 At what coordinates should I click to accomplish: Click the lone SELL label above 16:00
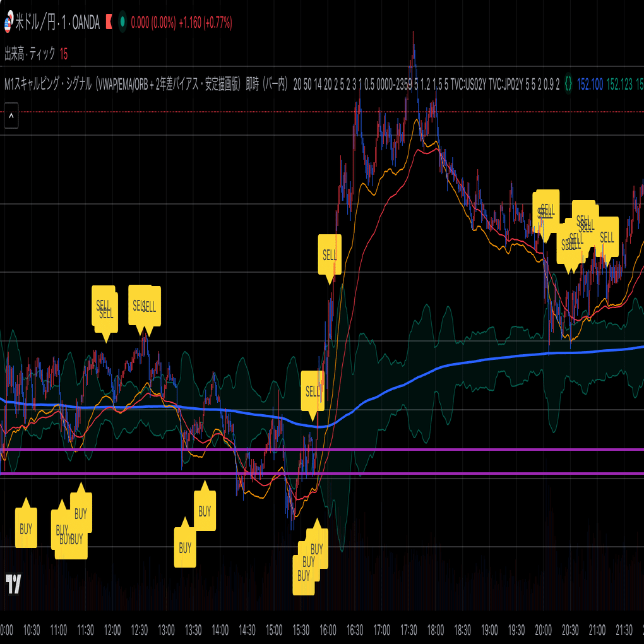(330, 255)
